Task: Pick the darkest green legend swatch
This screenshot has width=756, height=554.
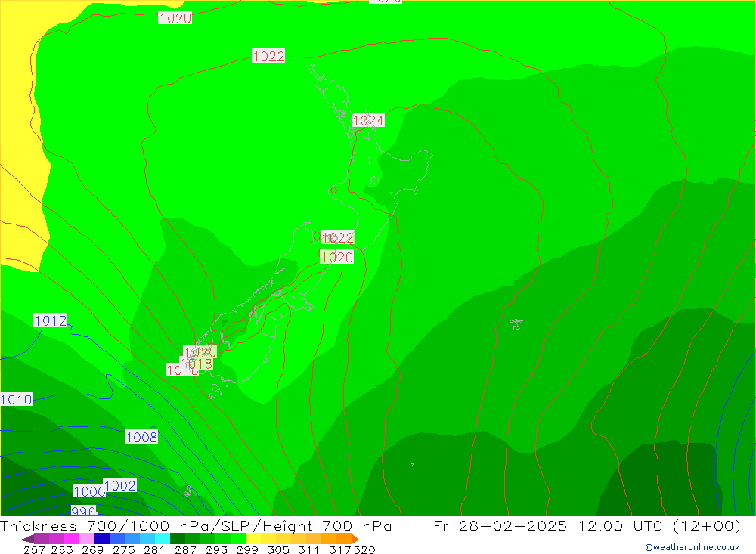Action: pos(178,539)
